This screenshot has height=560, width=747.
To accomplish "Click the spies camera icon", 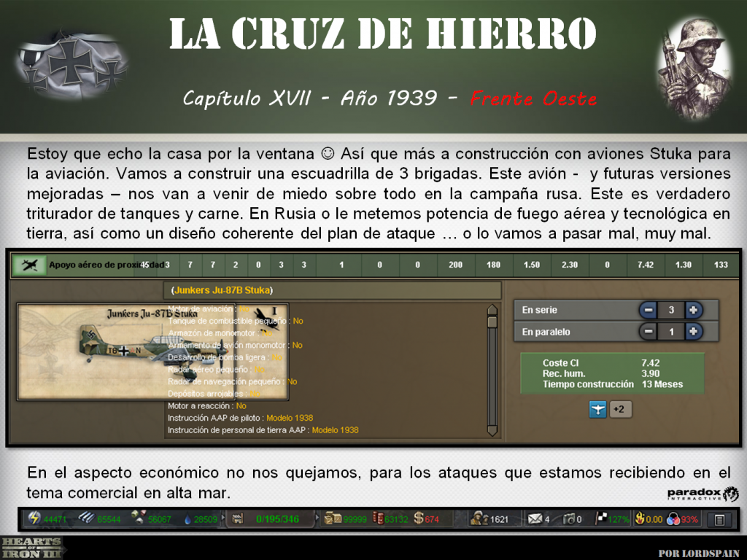I will point(569,519).
